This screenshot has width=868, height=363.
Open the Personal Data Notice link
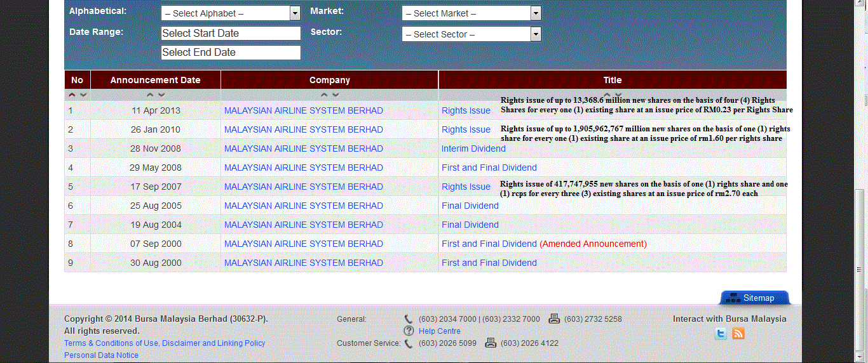click(101, 355)
